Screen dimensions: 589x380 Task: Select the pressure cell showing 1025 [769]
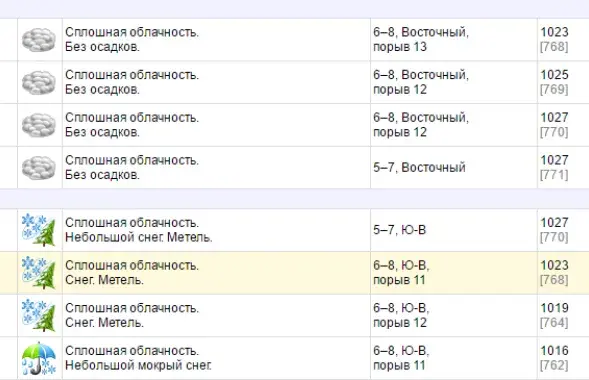(x=563, y=82)
